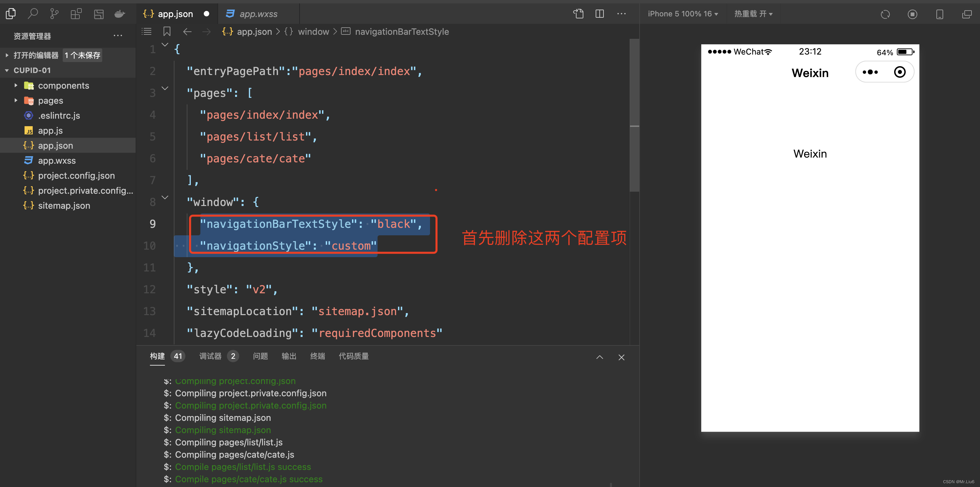This screenshot has width=980, height=487.
Task: Click the editor vertical scrollbar
Action: point(634,114)
